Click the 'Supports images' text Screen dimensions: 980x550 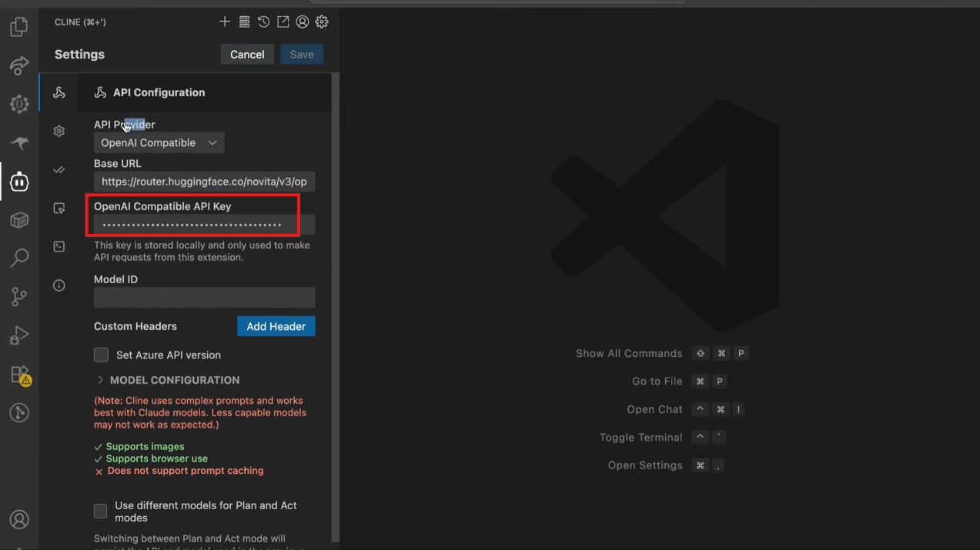point(145,446)
